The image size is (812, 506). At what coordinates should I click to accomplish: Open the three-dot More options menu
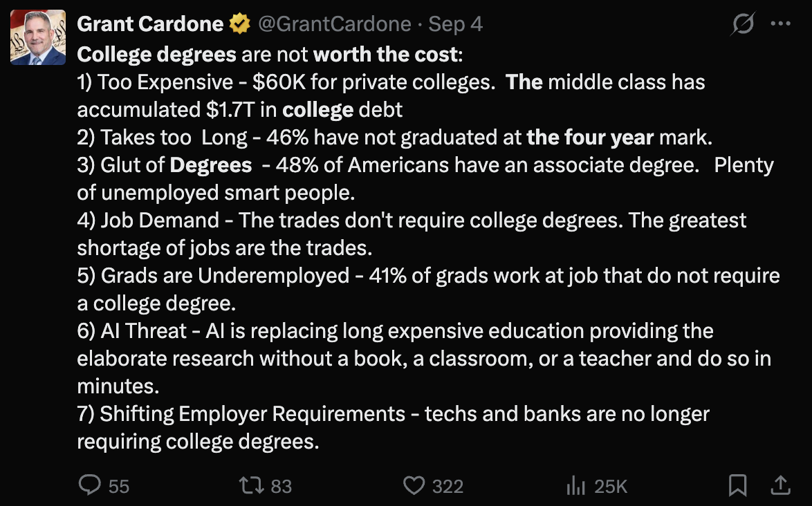(780, 24)
